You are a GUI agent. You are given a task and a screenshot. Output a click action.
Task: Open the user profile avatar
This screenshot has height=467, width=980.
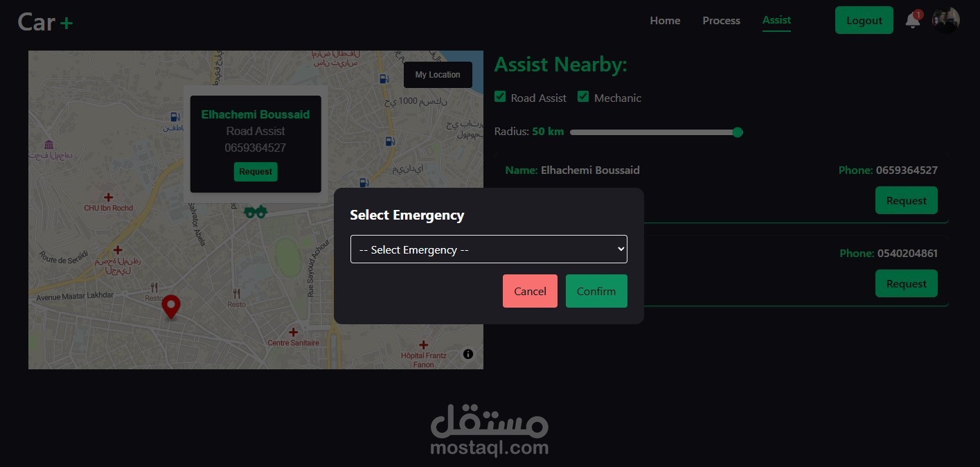coord(946,20)
